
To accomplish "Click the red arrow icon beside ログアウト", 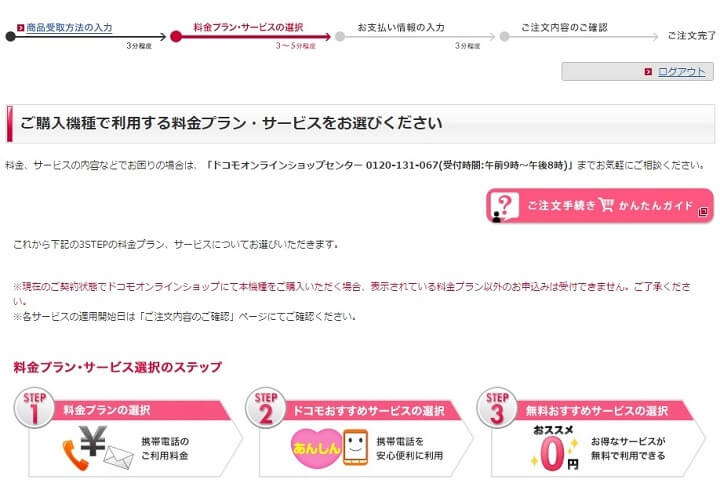I will pyautogui.click(x=648, y=72).
